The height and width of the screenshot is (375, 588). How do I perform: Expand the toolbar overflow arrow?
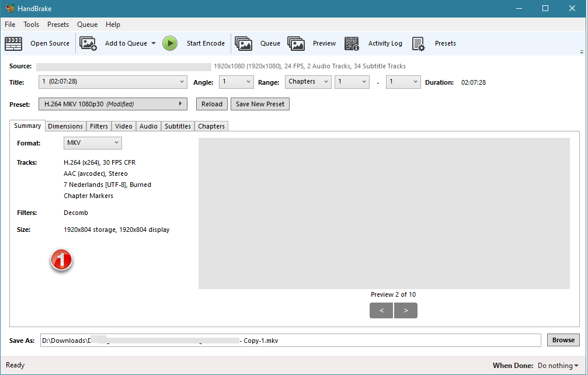(x=582, y=52)
